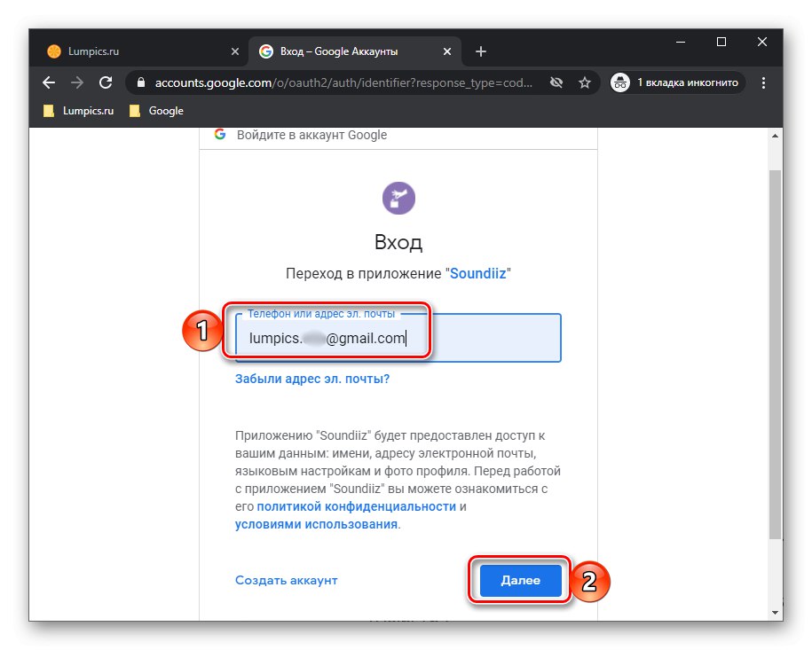Click the lock icon in address bar
This screenshot has width=812, height=650.
tap(141, 82)
